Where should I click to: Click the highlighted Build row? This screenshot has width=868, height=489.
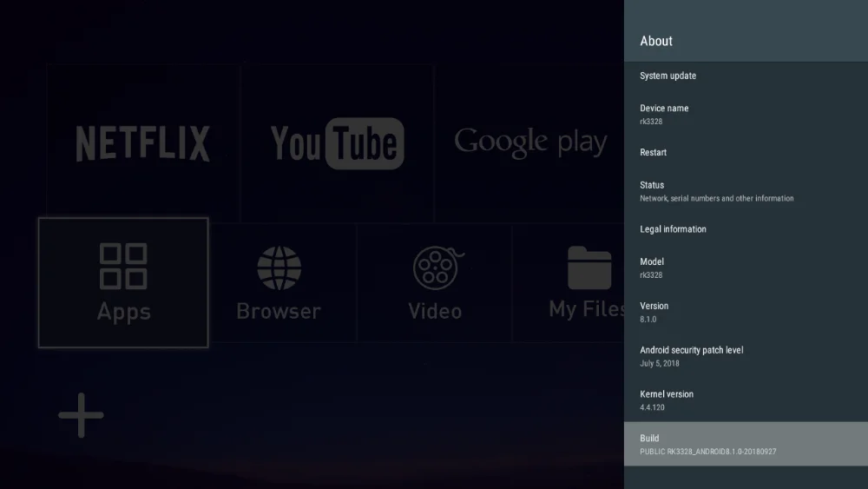[x=746, y=444]
